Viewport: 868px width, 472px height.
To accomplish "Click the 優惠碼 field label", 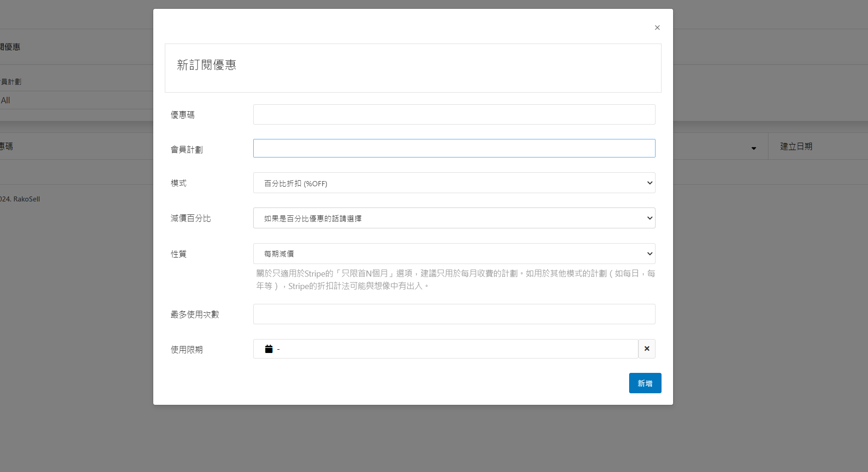I will (x=182, y=115).
